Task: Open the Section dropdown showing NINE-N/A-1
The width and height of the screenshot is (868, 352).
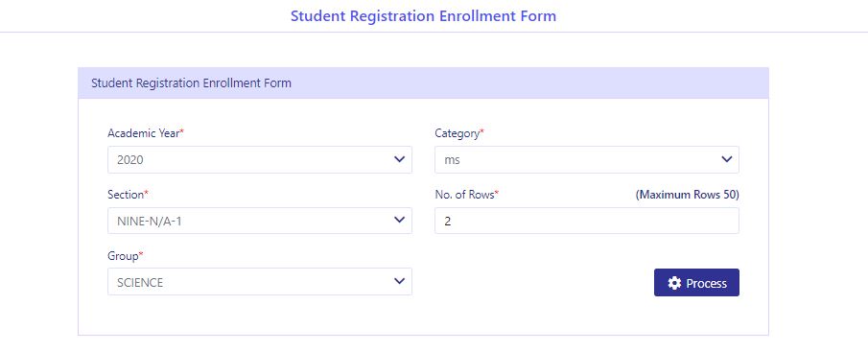Action: coord(260,221)
